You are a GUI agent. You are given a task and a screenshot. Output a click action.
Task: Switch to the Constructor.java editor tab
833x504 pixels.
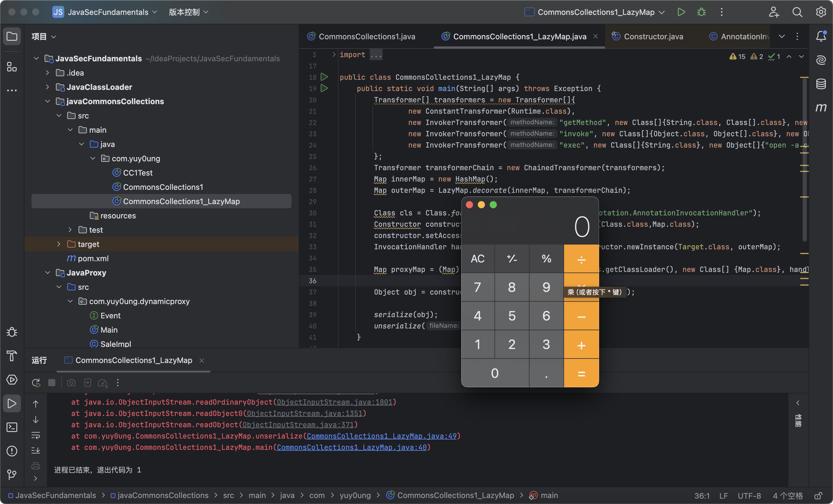[x=653, y=37]
